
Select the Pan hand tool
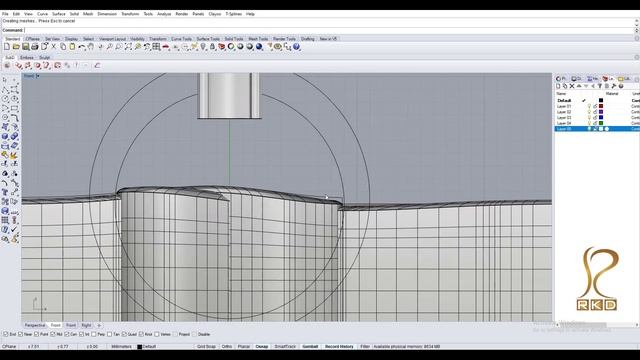pos(91,47)
